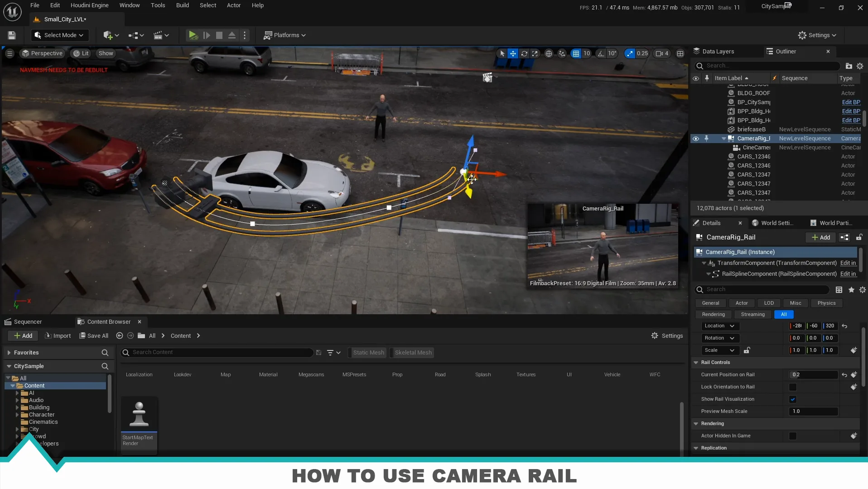Select the StartMapTextRender asset thumbnail
This screenshot has width=868, height=489.
point(139,413)
